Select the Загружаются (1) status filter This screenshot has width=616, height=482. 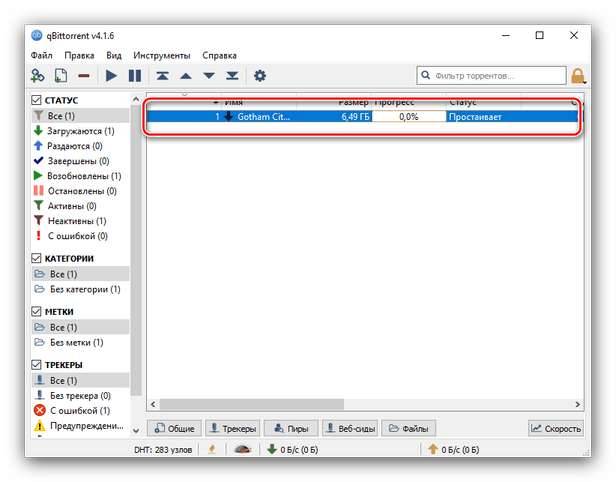(x=80, y=131)
